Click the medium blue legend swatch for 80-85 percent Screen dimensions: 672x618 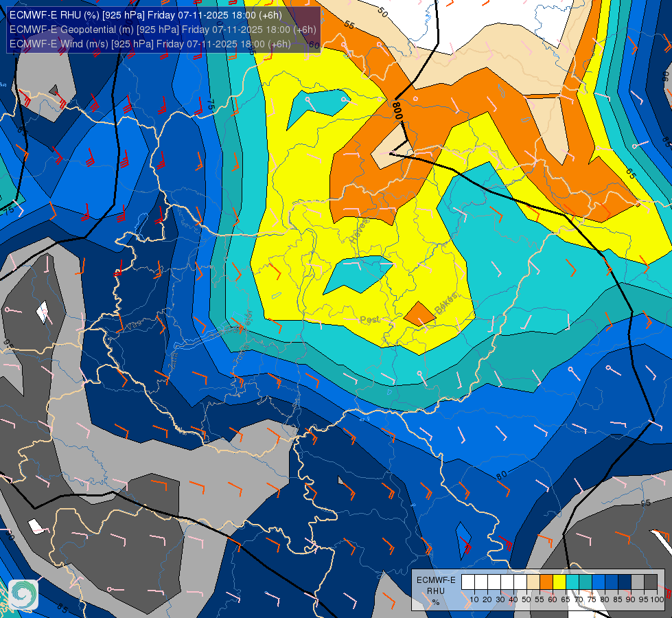[x=611, y=582]
